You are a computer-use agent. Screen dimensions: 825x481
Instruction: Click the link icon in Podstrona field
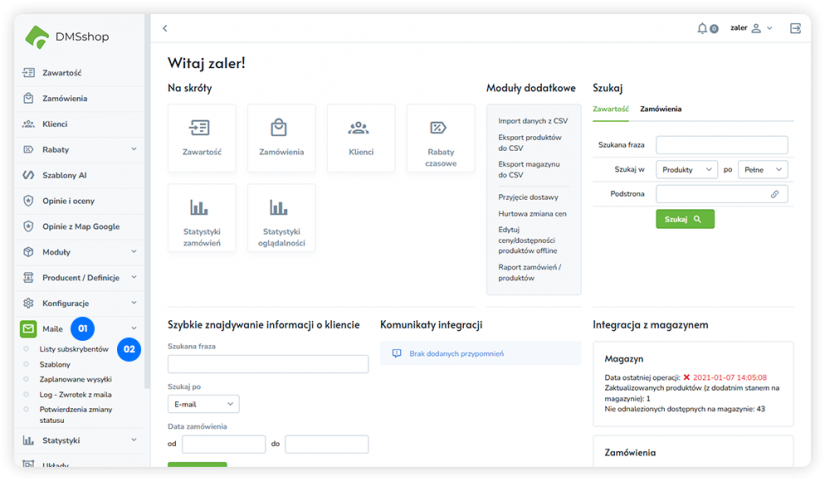pos(774,194)
